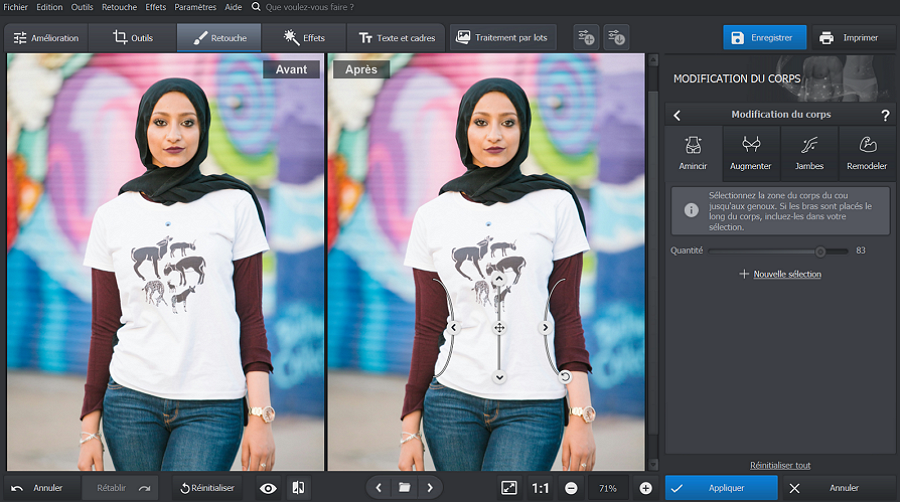Click the rotate handle on selection curve
Screen dimensions: 900x502
pyautogui.click(x=565, y=377)
